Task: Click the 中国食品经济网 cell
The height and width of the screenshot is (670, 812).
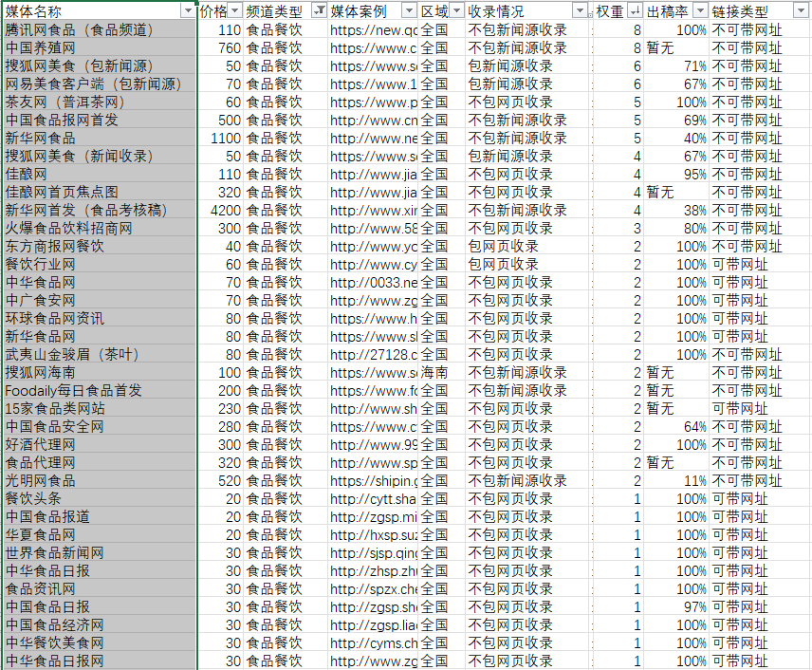Action: [100, 624]
